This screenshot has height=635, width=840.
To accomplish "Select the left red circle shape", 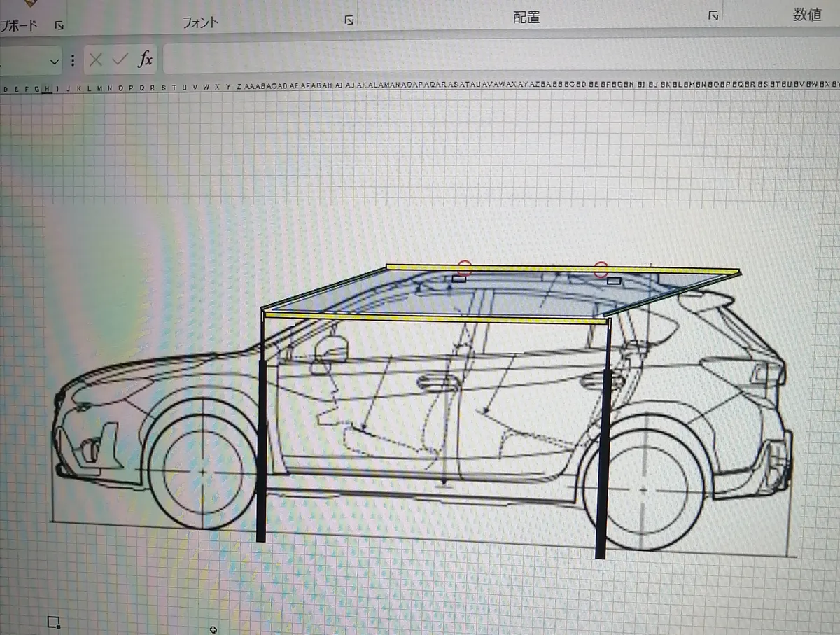I will (x=465, y=267).
